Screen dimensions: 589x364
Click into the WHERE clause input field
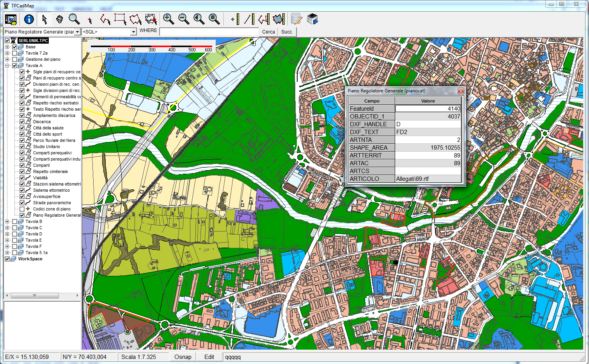[209, 32]
